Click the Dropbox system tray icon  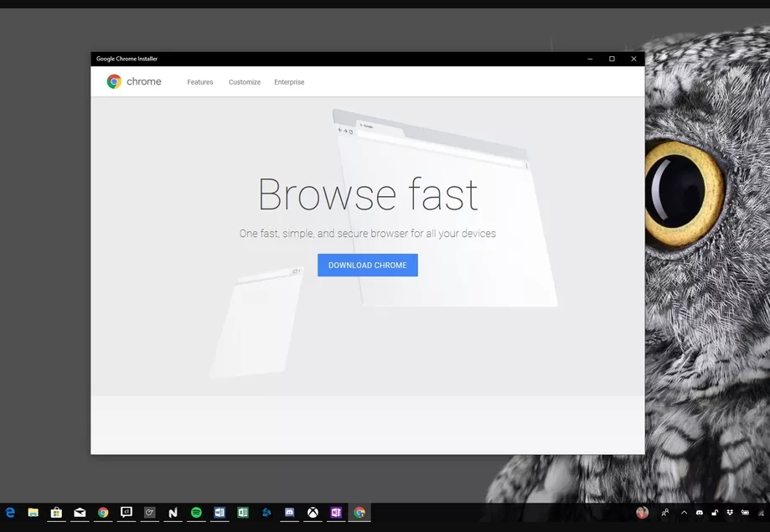[x=730, y=513]
